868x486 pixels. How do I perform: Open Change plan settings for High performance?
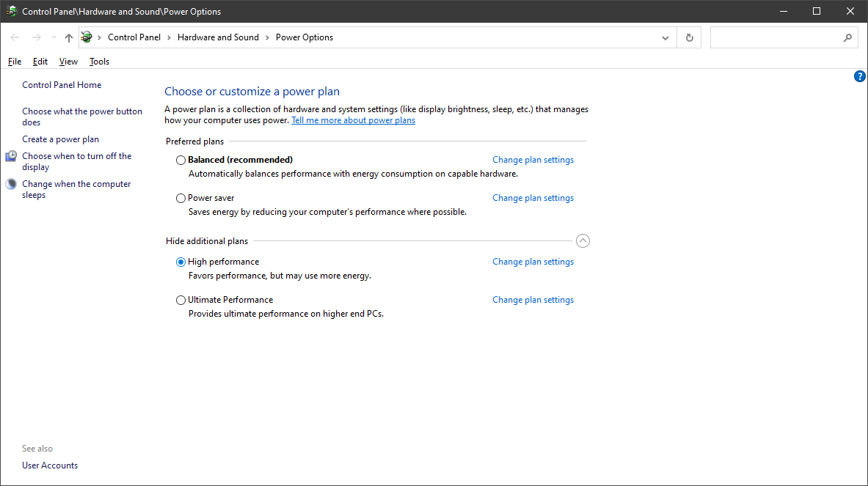(x=533, y=262)
